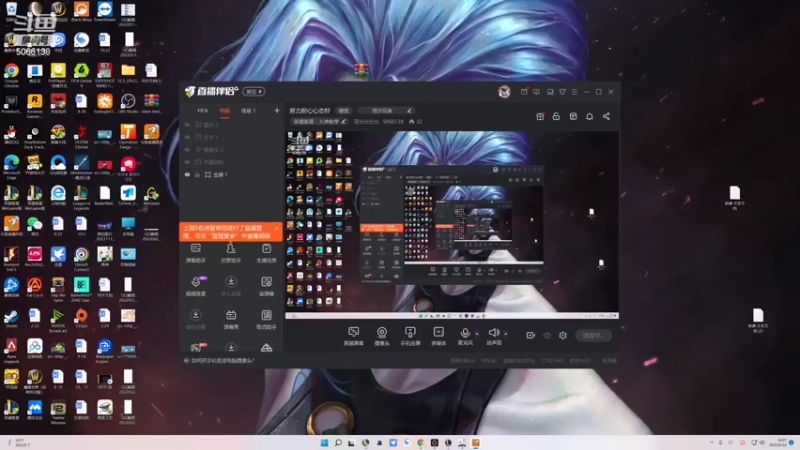
Task: Toggle the lock on the 全屏 1 source
Action: pos(197,174)
